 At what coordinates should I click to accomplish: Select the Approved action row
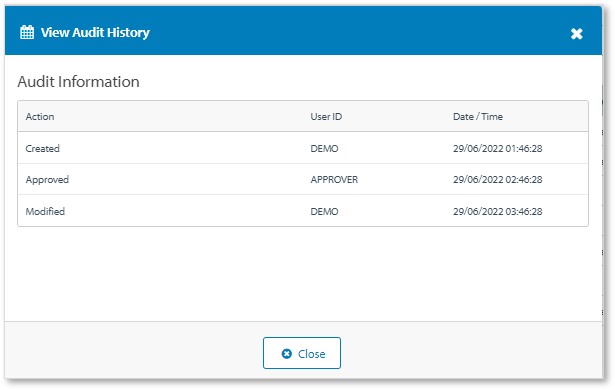click(x=303, y=179)
